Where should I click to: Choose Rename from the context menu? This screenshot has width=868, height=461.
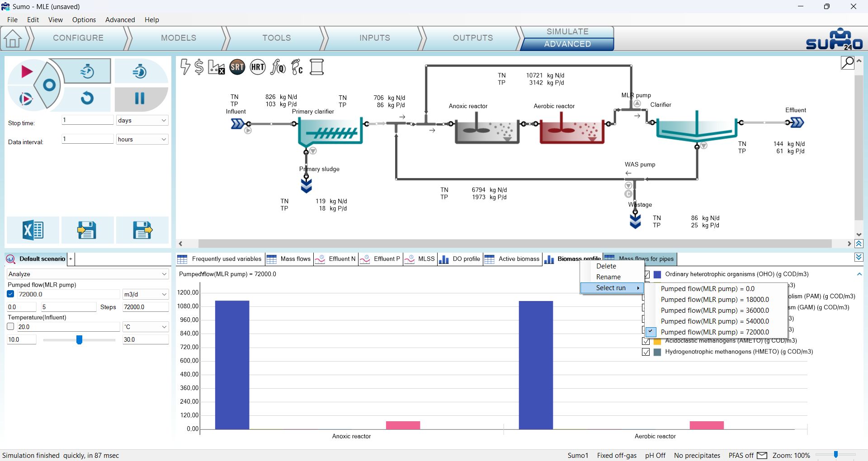point(609,277)
